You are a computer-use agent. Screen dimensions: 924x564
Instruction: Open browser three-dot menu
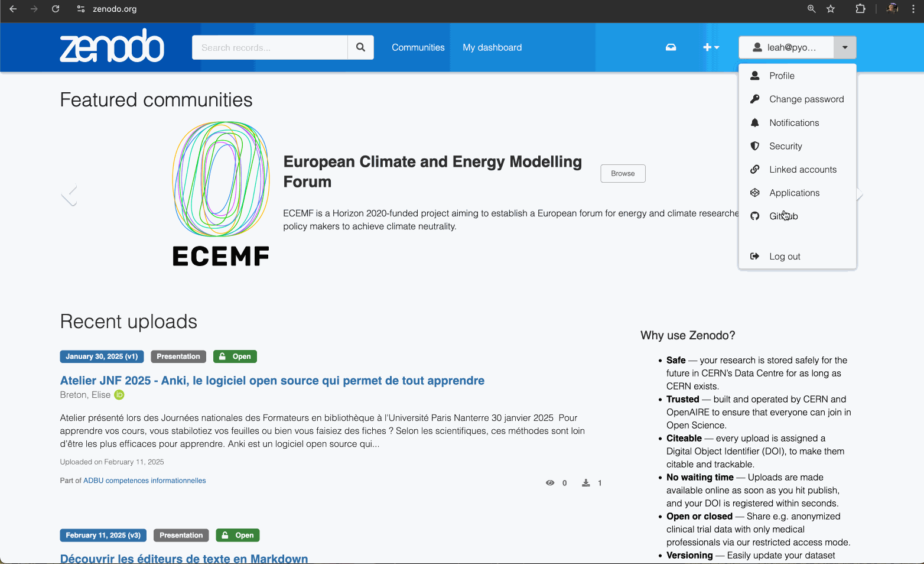coord(913,9)
